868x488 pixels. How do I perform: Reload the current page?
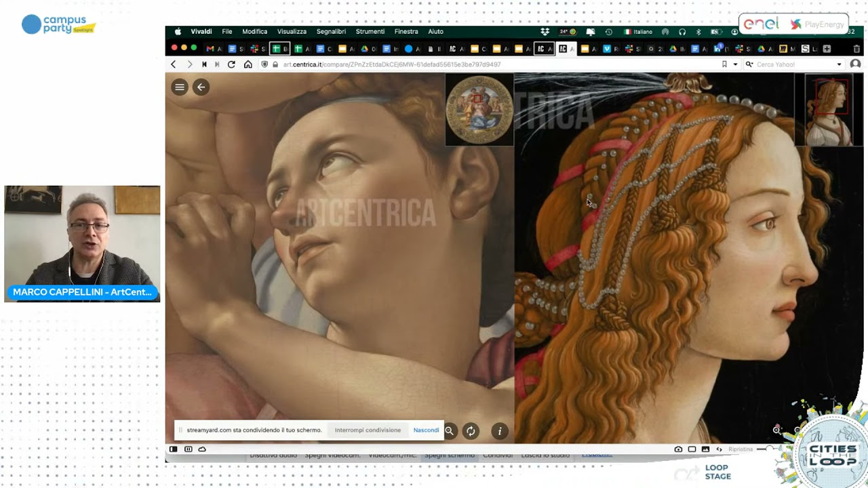(231, 64)
